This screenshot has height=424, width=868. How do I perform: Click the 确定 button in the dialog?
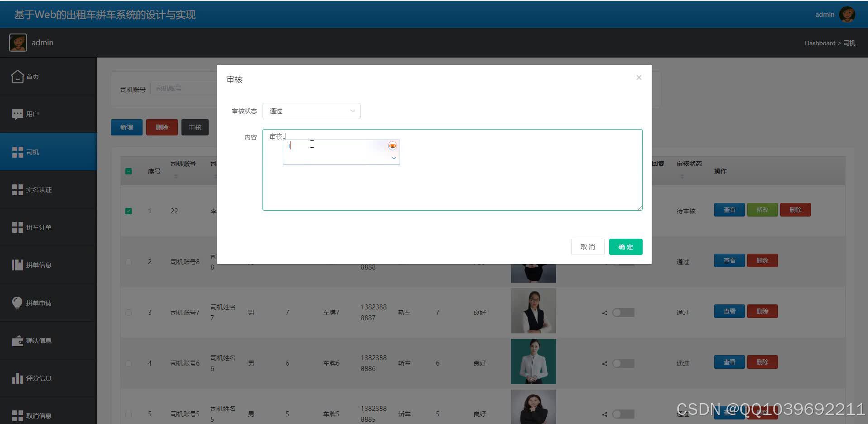(625, 247)
